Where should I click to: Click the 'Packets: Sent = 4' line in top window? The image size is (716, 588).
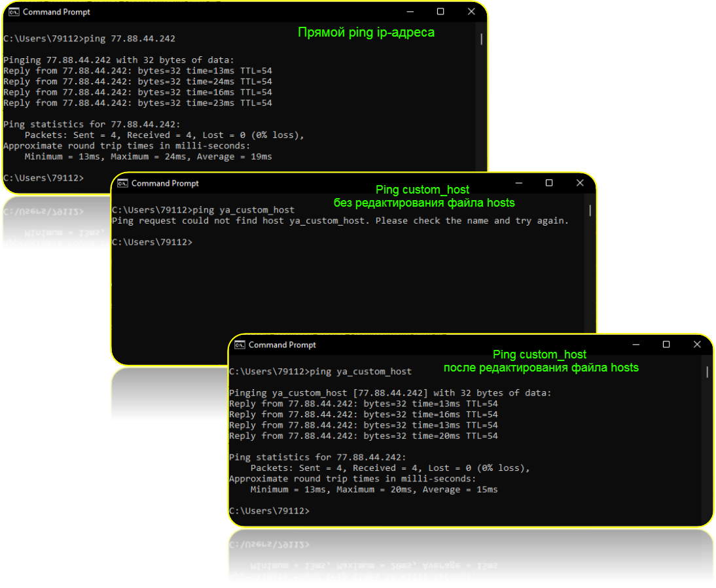click(164, 135)
